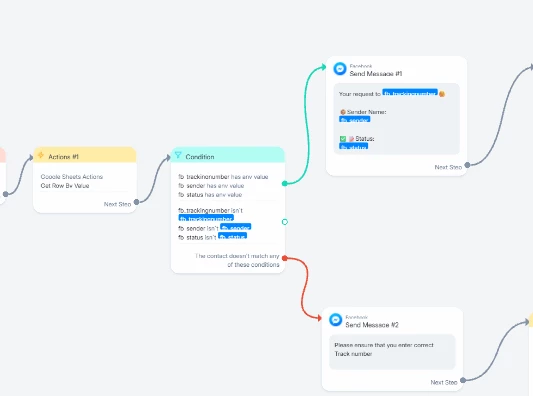Click fb_sender tag under Sender Name
533x396 pixels.
click(355, 119)
